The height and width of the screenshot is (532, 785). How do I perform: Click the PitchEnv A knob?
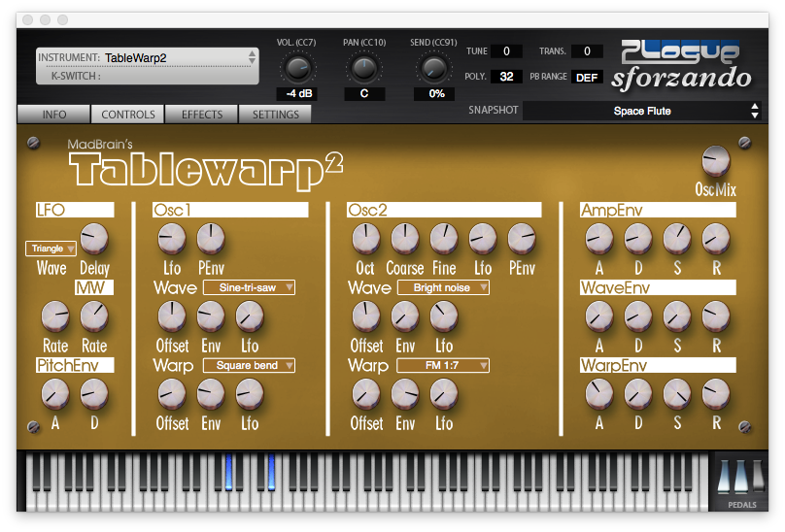pyautogui.click(x=55, y=393)
